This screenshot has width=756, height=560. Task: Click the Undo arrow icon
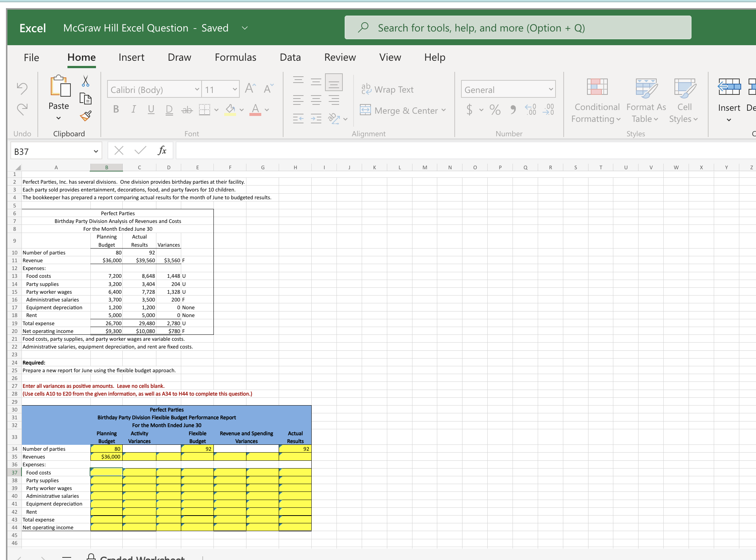tap(22, 88)
